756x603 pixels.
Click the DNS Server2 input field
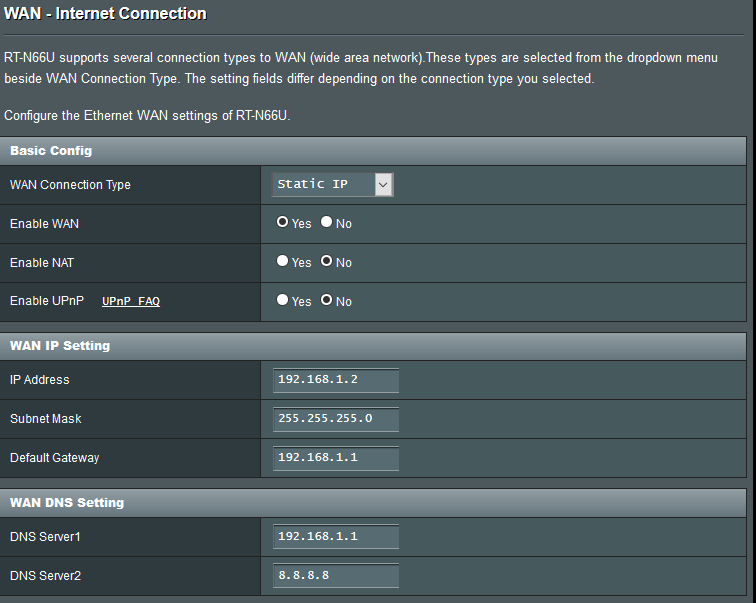click(335, 576)
